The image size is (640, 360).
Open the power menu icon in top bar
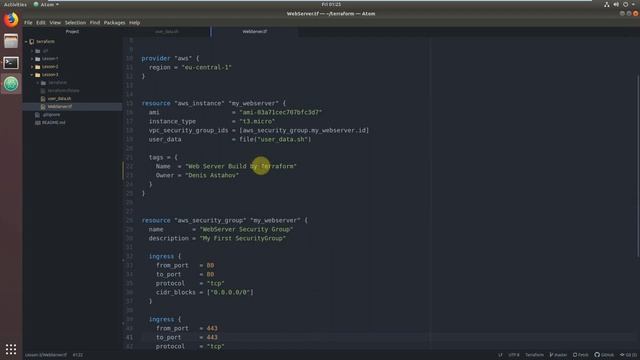coord(626,4)
